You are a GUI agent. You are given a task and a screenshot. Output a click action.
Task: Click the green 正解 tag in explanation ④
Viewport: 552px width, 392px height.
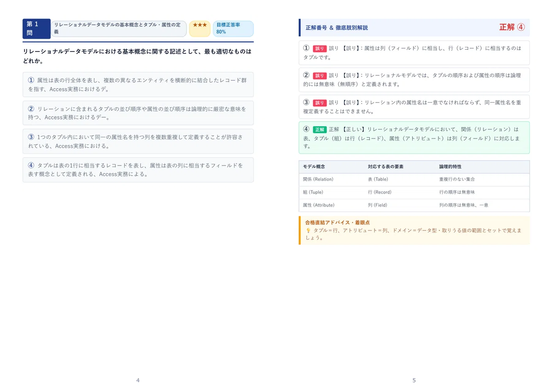[319, 130]
